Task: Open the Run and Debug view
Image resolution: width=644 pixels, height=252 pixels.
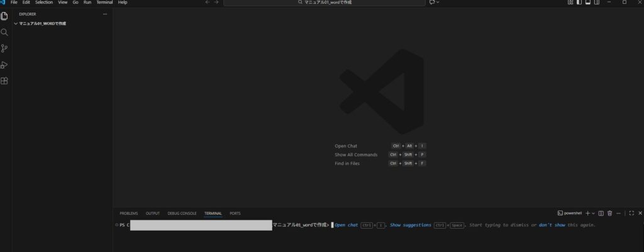Action: pyautogui.click(x=4, y=65)
